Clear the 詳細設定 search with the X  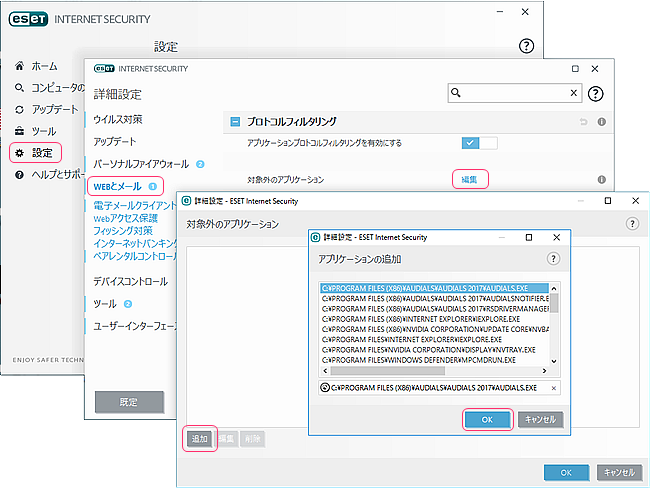click(574, 93)
